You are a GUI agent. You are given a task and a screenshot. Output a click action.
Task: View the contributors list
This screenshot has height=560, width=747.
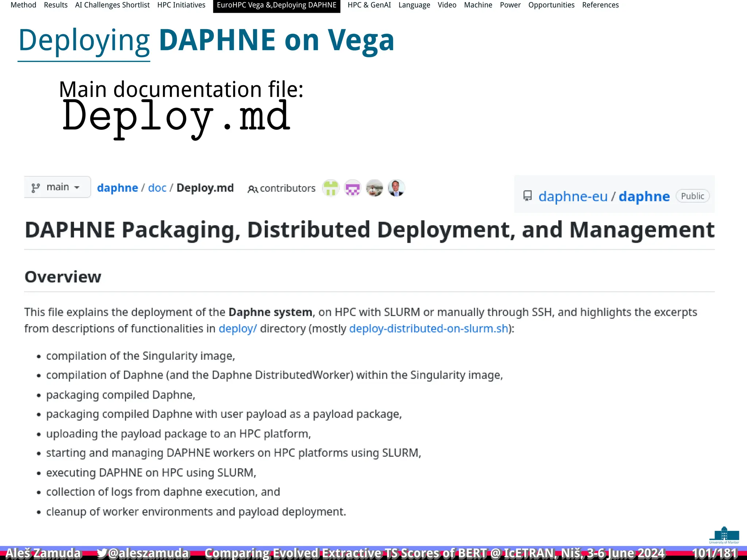tap(287, 188)
